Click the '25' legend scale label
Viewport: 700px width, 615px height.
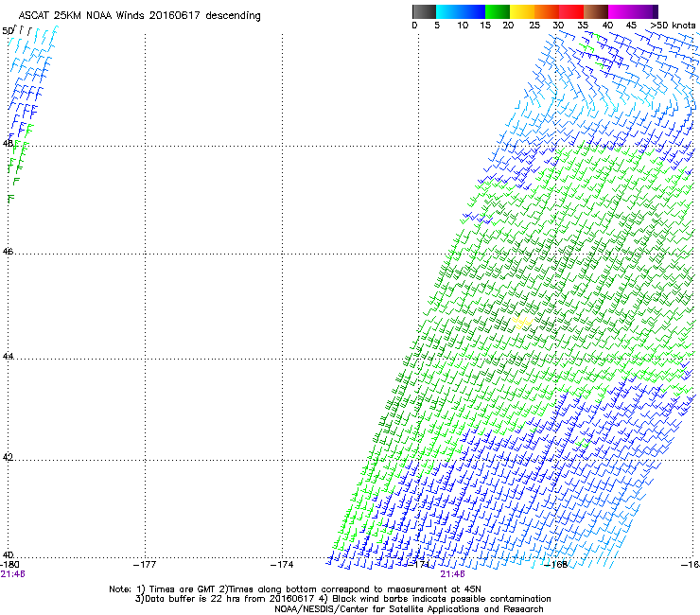tap(534, 26)
